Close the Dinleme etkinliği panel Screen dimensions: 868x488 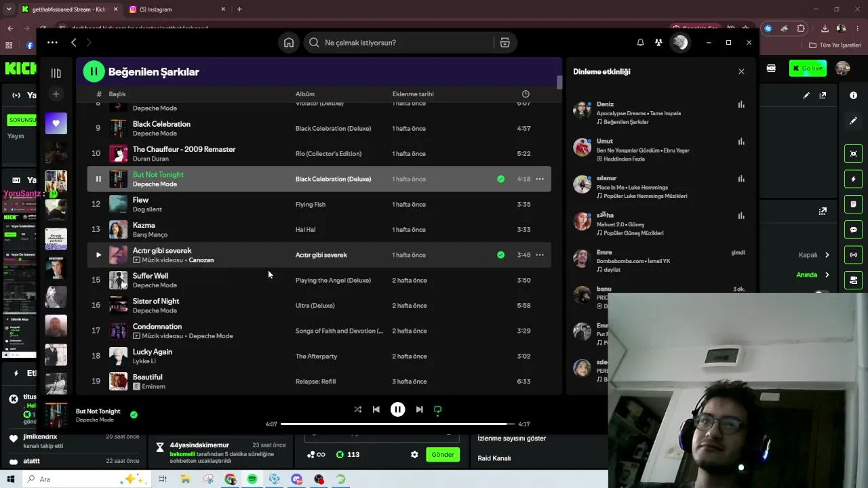[741, 71]
